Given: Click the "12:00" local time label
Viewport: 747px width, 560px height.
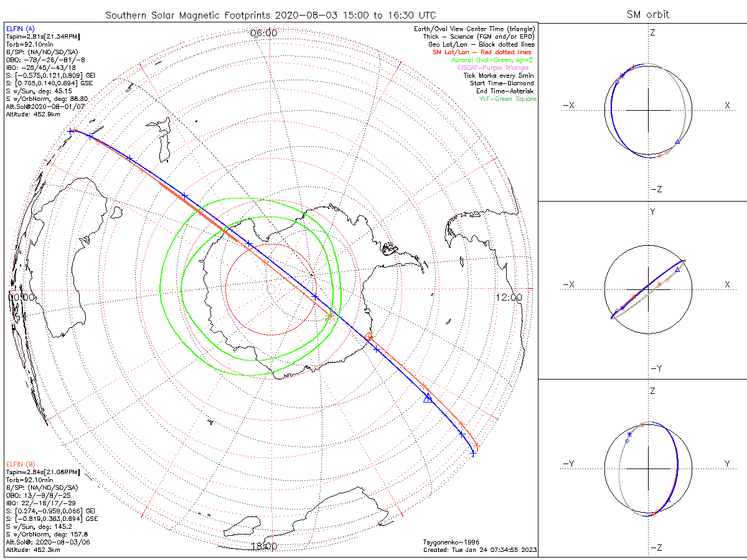Looking at the screenshot, I should (x=509, y=297).
